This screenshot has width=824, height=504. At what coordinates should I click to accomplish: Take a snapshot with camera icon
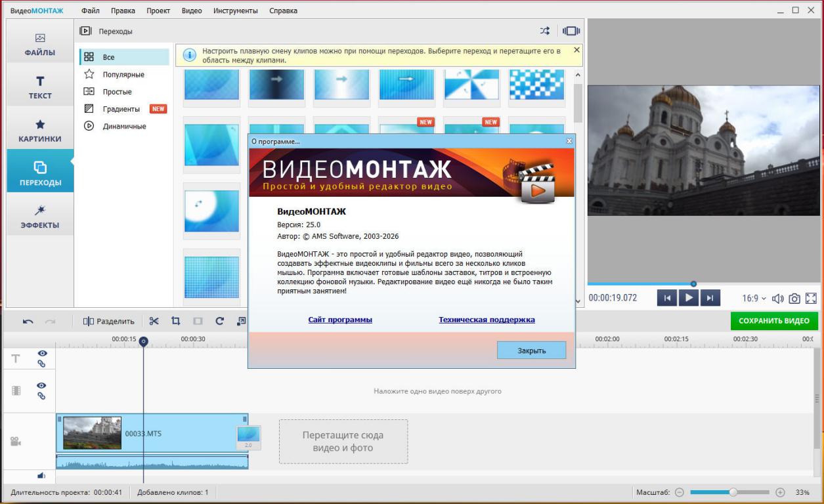coord(794,298)
